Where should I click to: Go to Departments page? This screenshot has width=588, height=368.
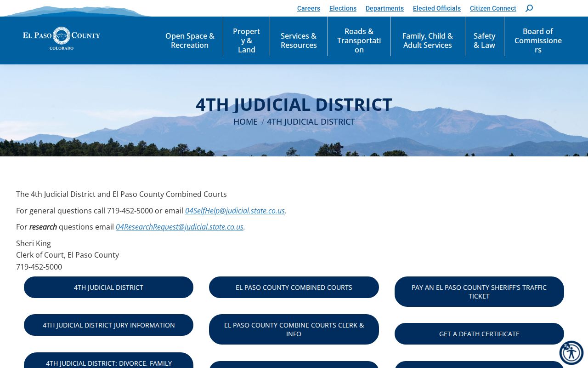click(384, 8)
